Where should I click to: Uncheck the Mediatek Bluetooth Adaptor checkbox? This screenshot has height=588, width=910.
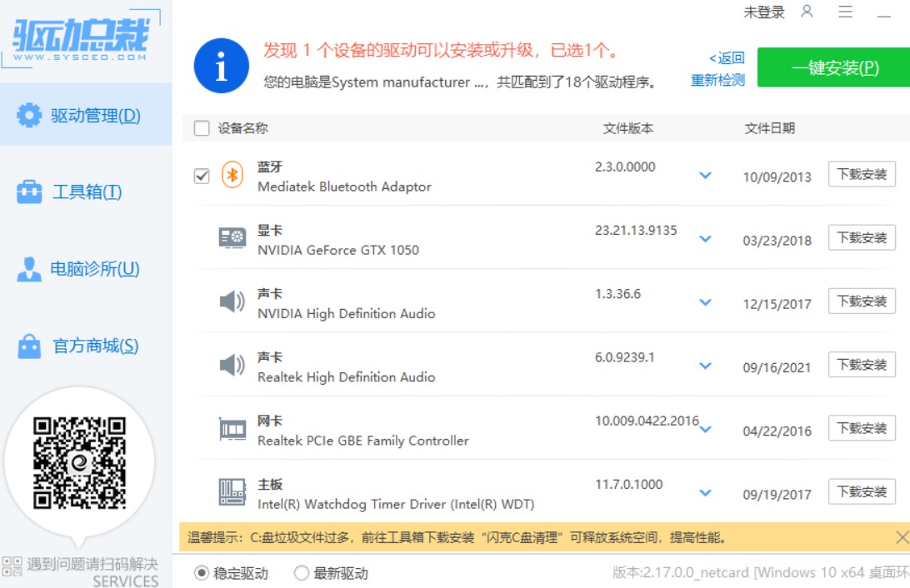[x=202, y=176]
